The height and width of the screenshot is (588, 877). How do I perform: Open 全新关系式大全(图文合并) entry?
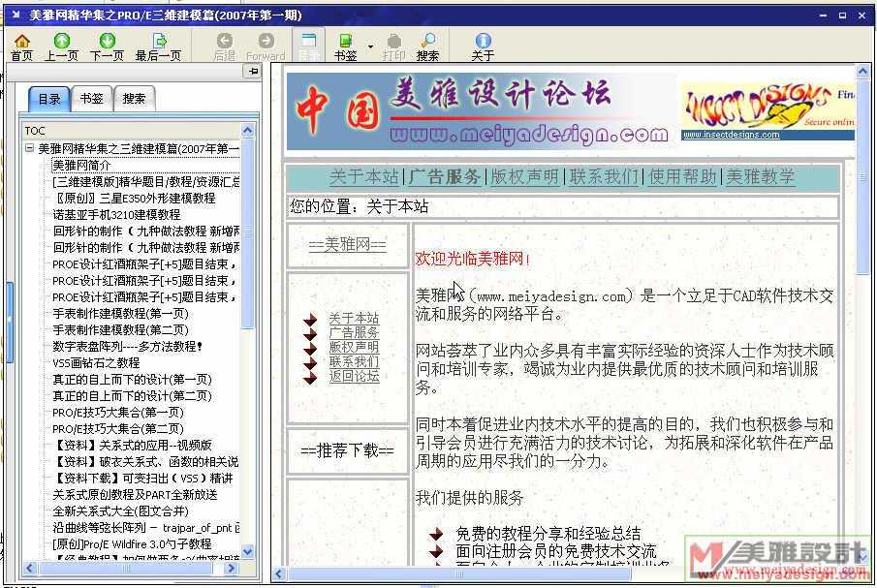tap(120, 511)
